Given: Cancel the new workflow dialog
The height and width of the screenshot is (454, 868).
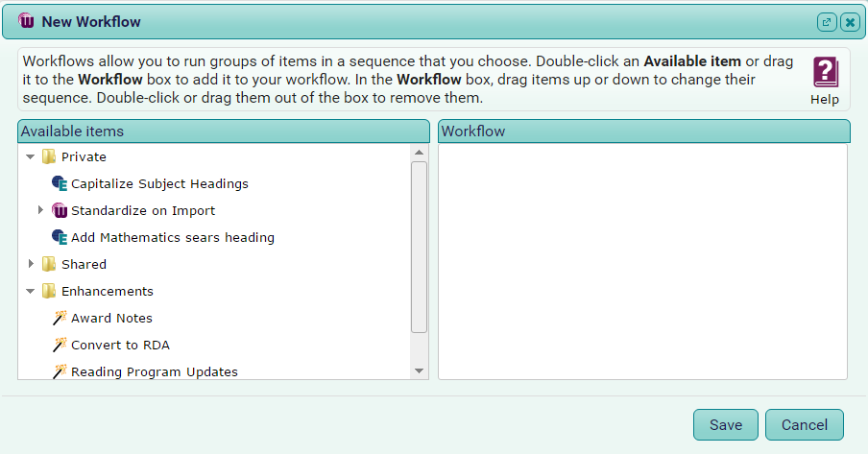Looking at the screenshot, I should 805,424.
